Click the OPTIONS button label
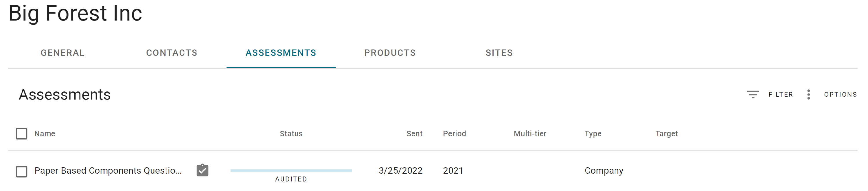 coord(841,95)
